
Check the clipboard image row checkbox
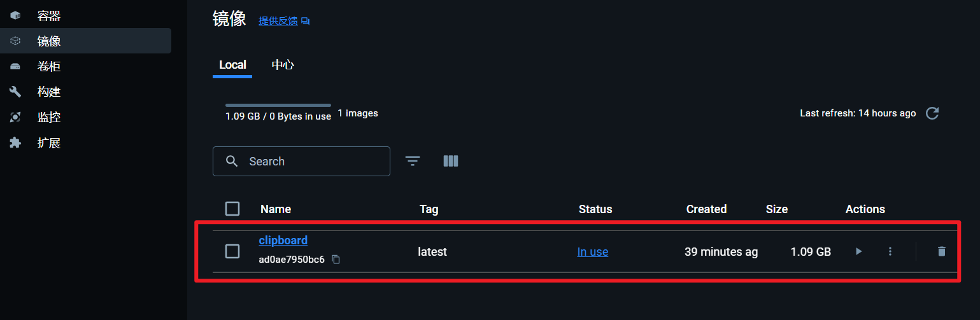(232, 251)
